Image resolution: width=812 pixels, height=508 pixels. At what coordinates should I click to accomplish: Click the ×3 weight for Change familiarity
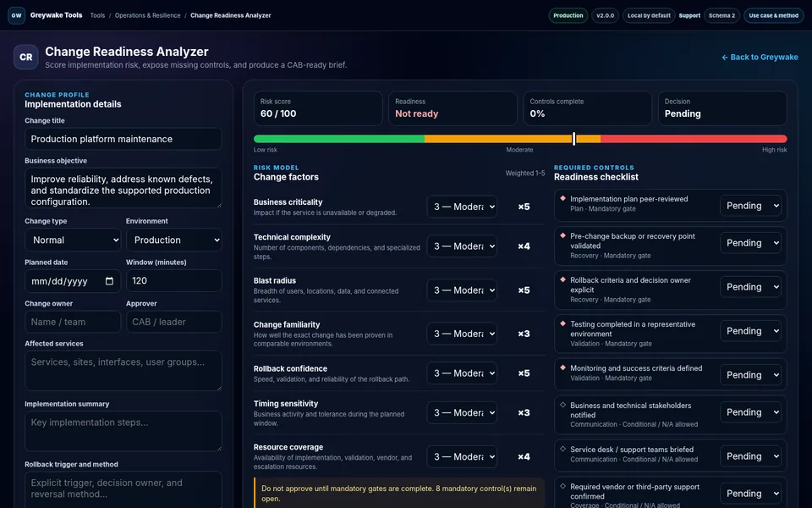524,334
